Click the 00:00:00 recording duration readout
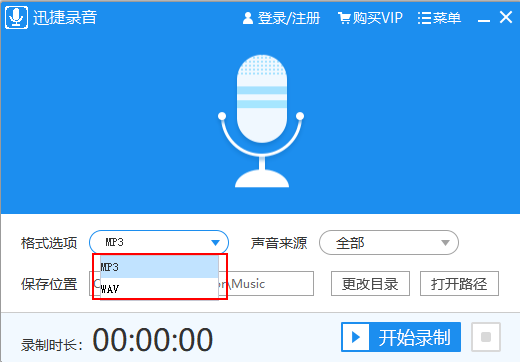This screenshot has width=520, height=362. point(153,340)
